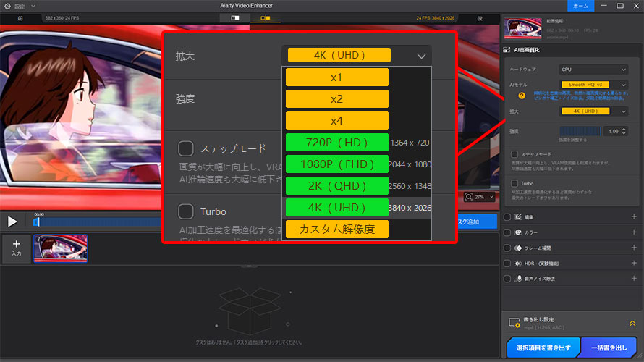Play the video preview
Viewport: 644px width, 362px height.
(12, 222)
